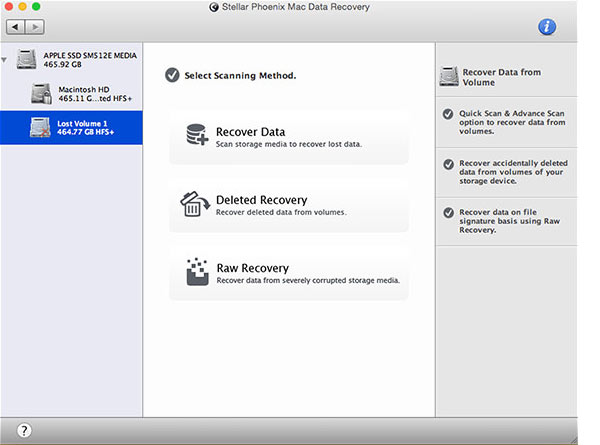Choose the Raw Recovery scanning option
This screenshot has width=600, height=445.
click(x=289, y=273)
